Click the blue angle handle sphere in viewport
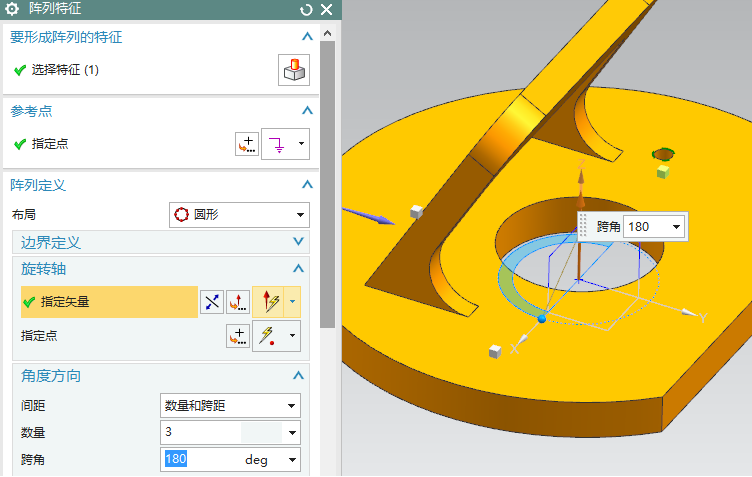The image size is (752, 477). [542, 318]
